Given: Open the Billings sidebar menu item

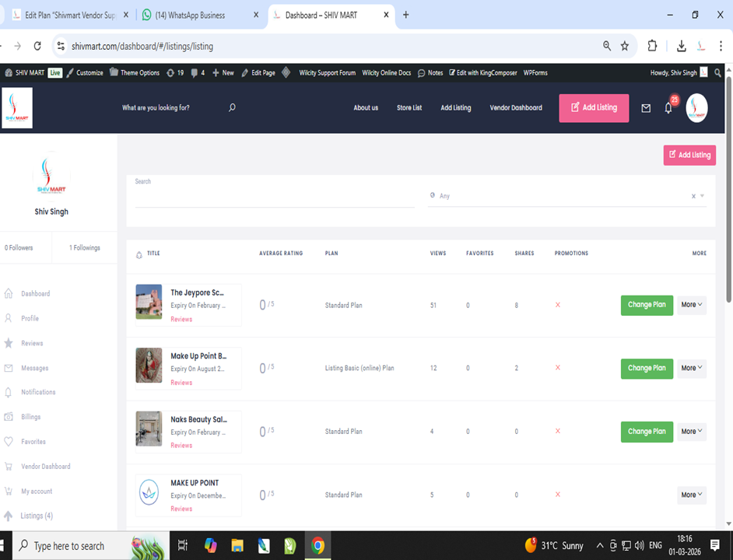Looking at the screenshot, I should tap(31, 417).
